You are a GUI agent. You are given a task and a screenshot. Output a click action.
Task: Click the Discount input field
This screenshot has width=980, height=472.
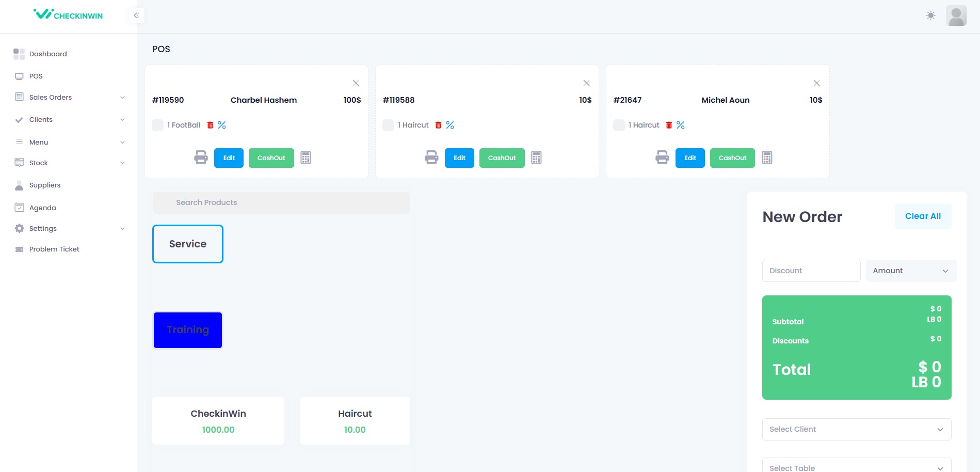[811, 271]
